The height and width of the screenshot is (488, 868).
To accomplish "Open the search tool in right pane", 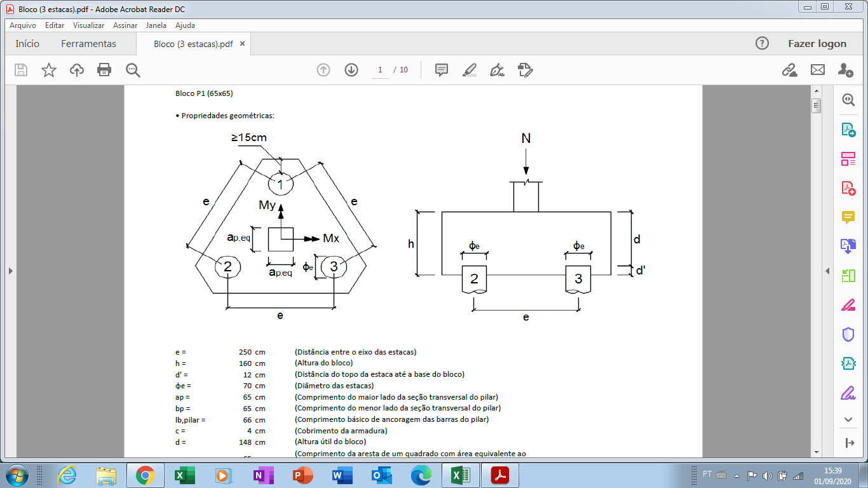I will pyautogui.click(x=848, y=100).
